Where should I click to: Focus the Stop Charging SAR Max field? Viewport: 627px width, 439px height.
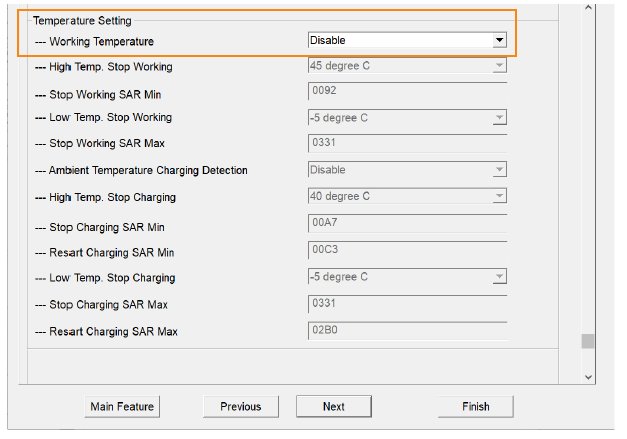(406, 303)
